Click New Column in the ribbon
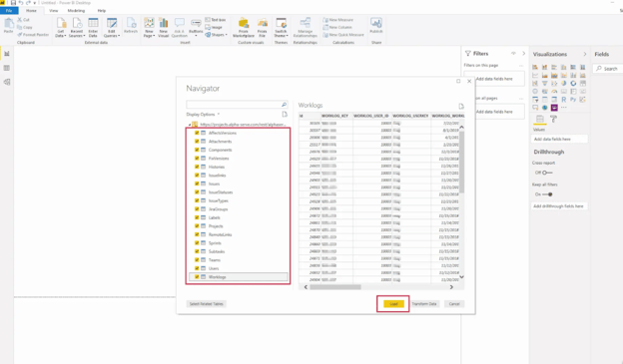 coord(337,27)
